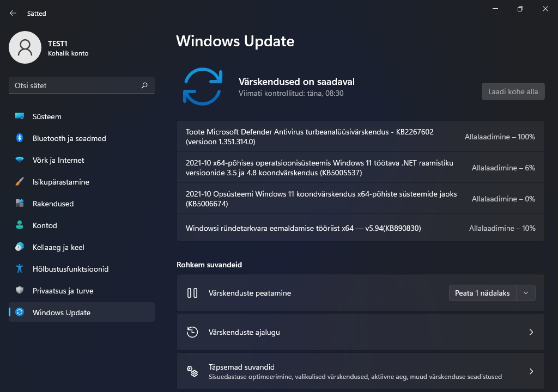This screenshot has width=558, height=392.
Task: Click the Wi-Fi icon for Võrk ja Internet
Action: [20, 160]
